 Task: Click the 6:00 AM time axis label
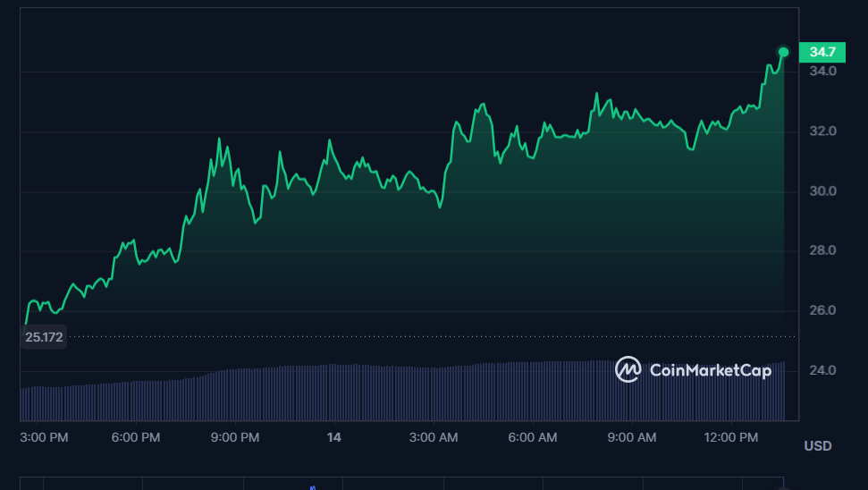point(533,437)
